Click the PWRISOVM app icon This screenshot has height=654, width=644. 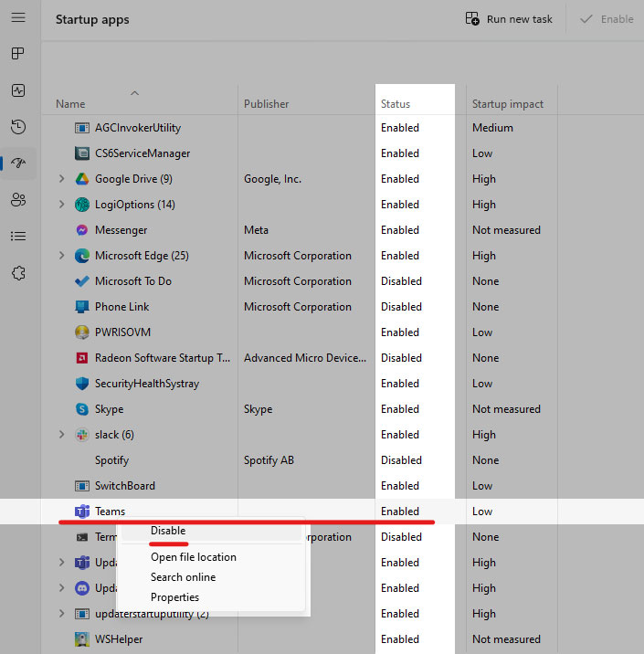click(81, 332)
